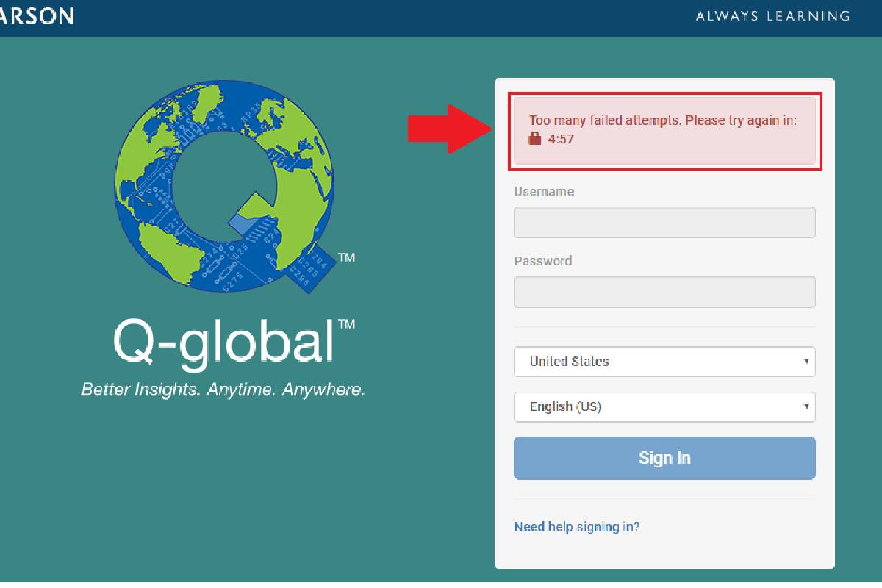Open the English (US) language dropdown
The width and height of the screenshot is (882, 588).
pos(664,406)
